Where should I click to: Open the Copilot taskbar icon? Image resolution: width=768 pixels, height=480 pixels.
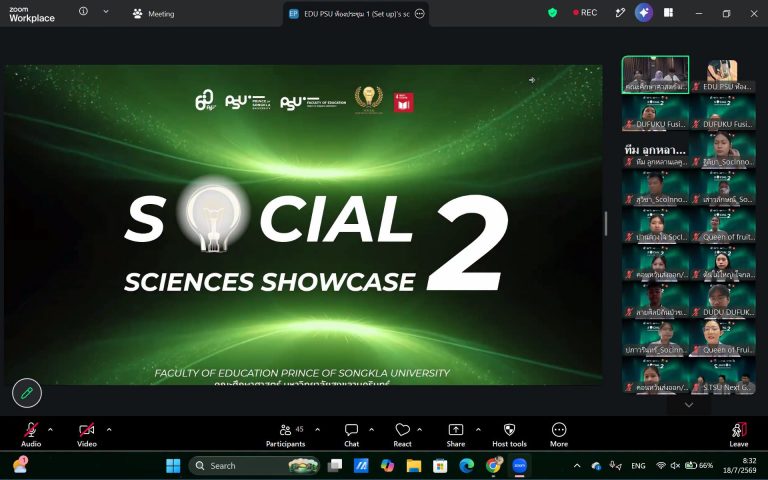[x=387, y=466]
